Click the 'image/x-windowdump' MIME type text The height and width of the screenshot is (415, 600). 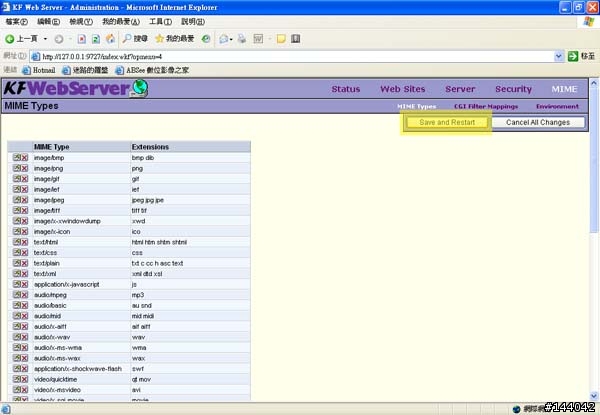pos(67,221)
